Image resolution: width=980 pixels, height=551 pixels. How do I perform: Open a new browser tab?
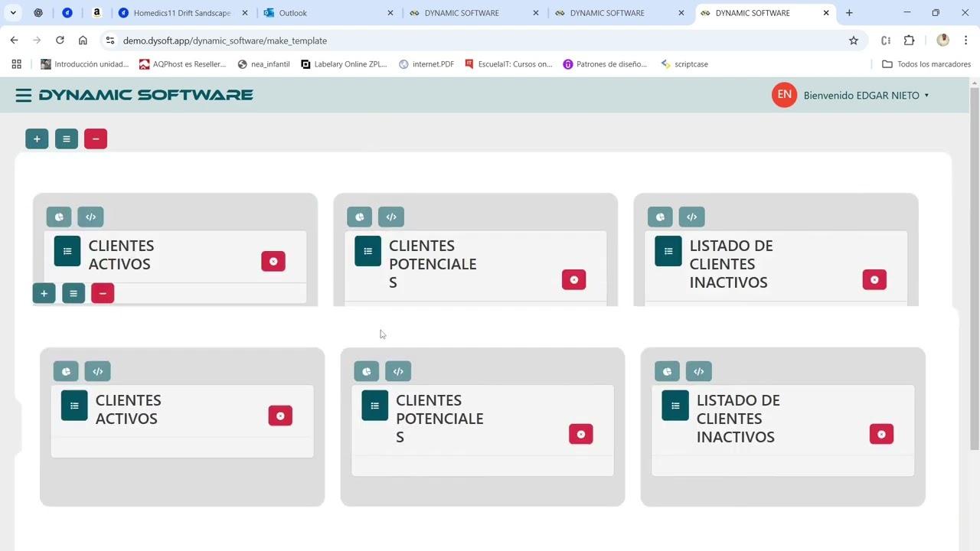[x=849, y=13]
